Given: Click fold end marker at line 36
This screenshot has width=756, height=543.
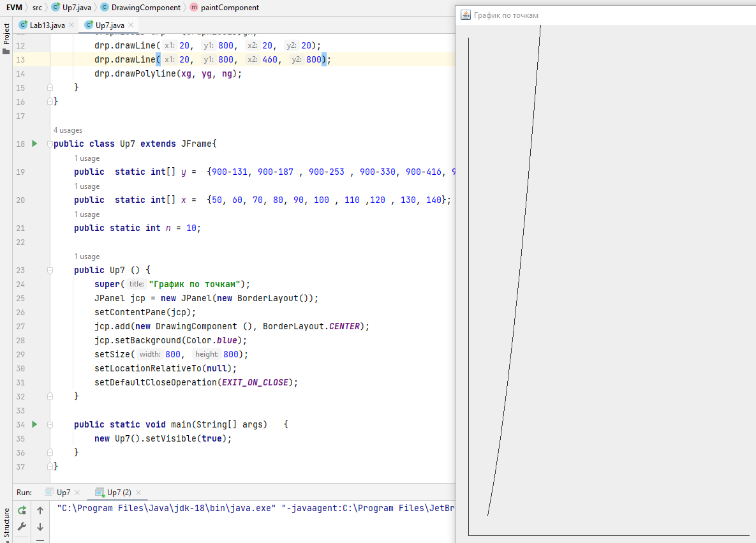Looking at the screenshot, I should [x=50, y=452].
